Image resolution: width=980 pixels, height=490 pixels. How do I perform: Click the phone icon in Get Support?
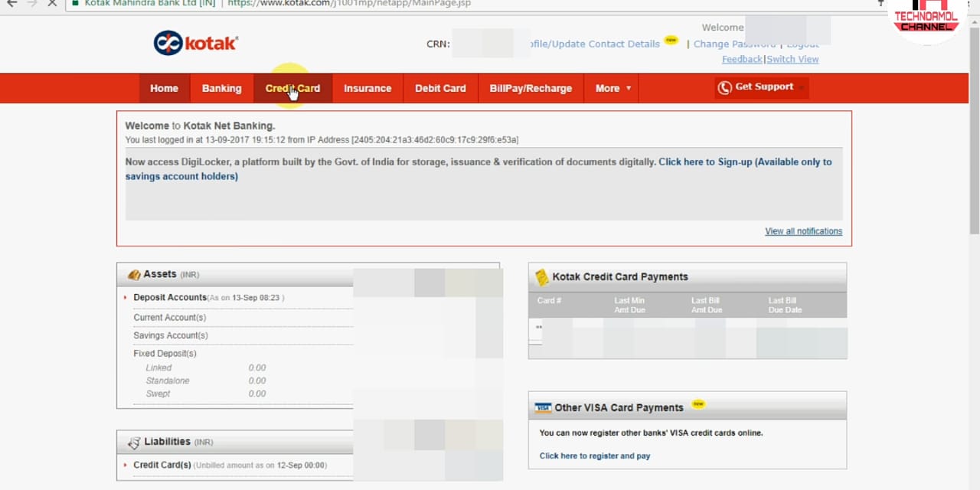[x=724, y=87]
